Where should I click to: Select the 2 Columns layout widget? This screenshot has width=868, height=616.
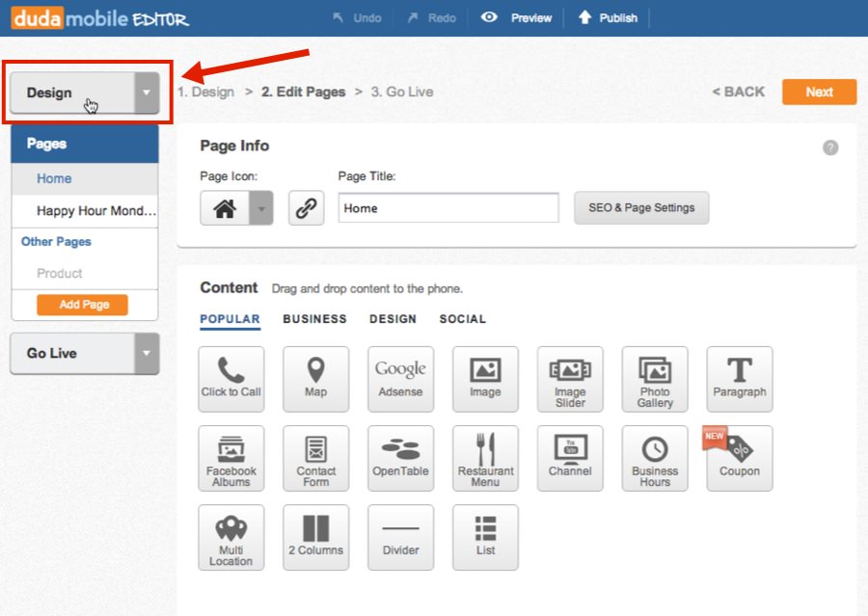click(x=316, y=537)
